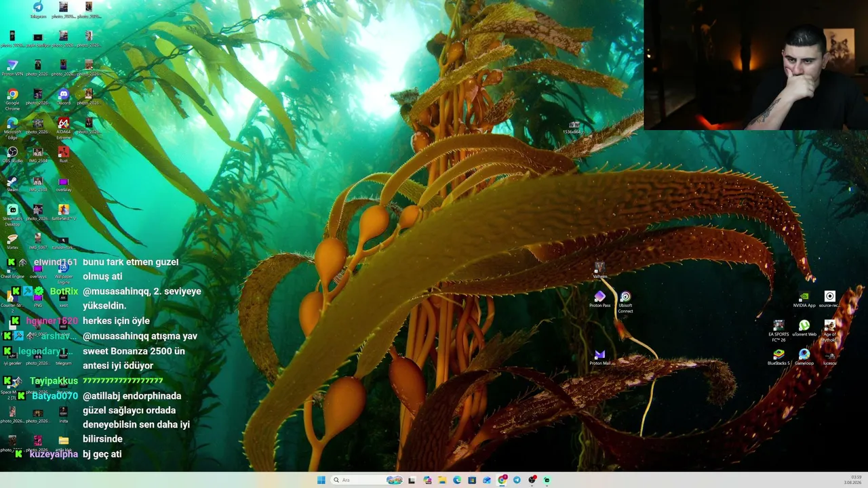This screenshot has width=868, height=488.
Task: Open File Explorer from the taskbar
Action: click(x=442, y=480)
